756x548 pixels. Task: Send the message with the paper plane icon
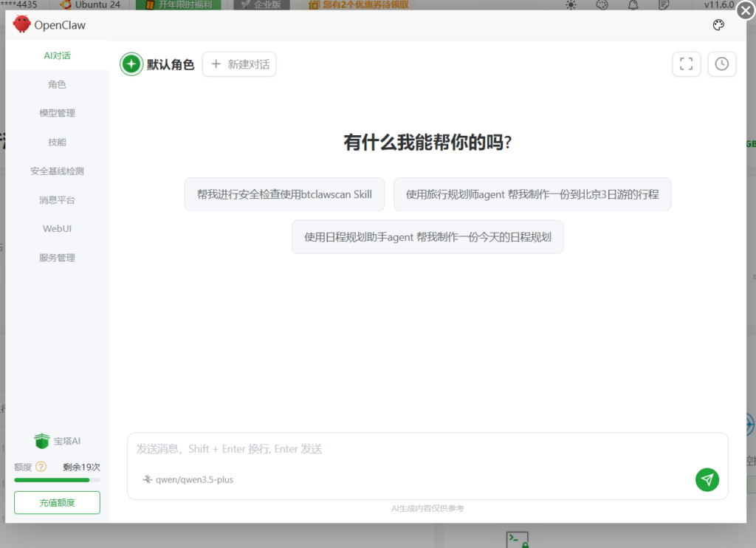click(707, 480)
